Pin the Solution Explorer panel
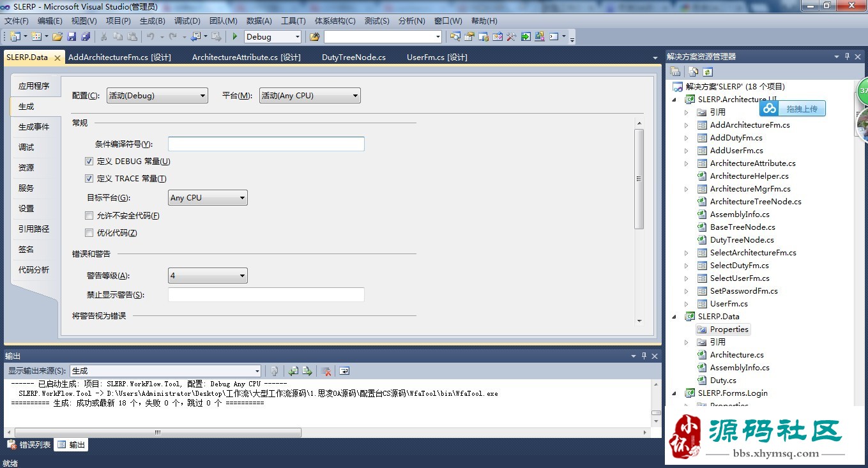 848,56
